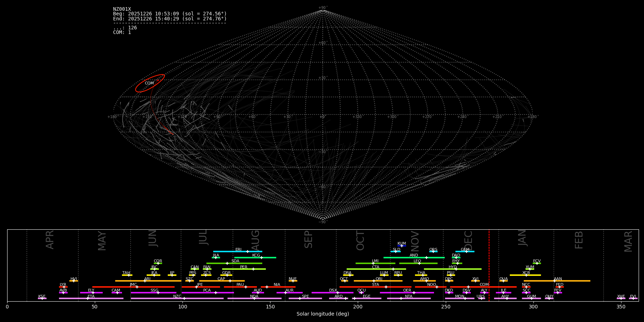This screenshot has width=644, height=322.
Task: Click the KCG shower label
Action: click(256, 255)
